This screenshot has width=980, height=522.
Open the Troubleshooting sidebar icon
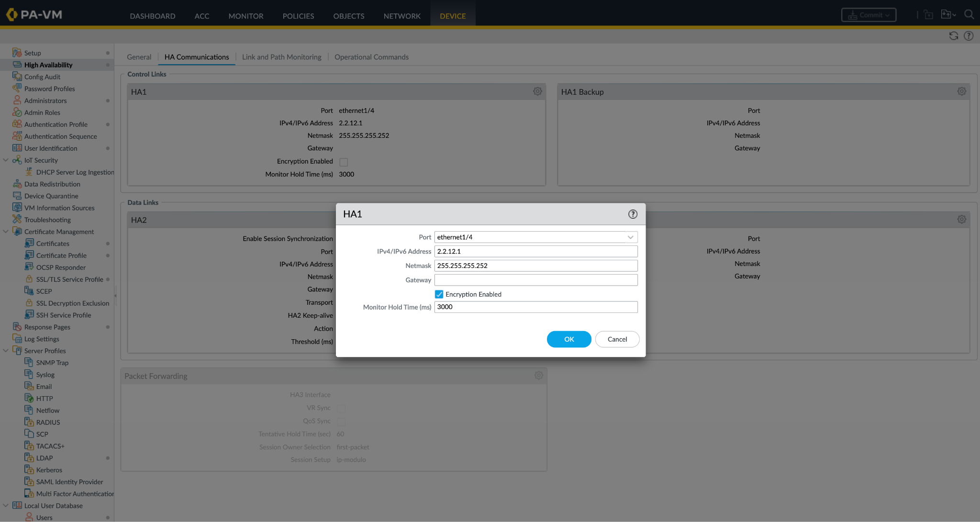(x=17, y=220)
